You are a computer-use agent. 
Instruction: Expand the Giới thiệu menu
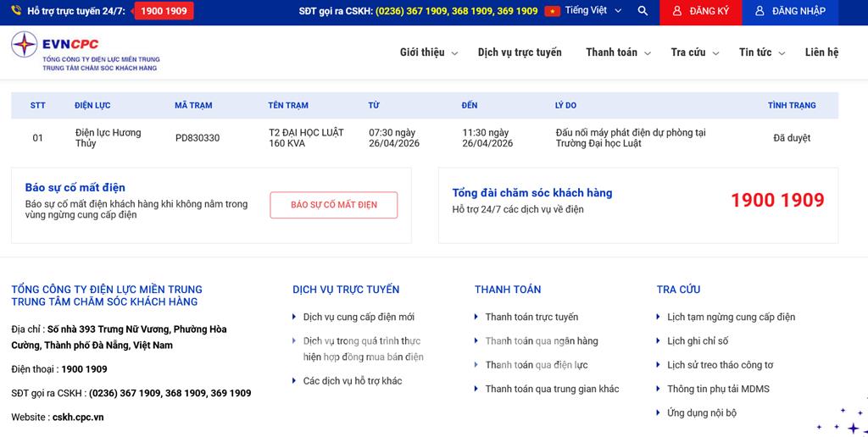pos(428,53)
